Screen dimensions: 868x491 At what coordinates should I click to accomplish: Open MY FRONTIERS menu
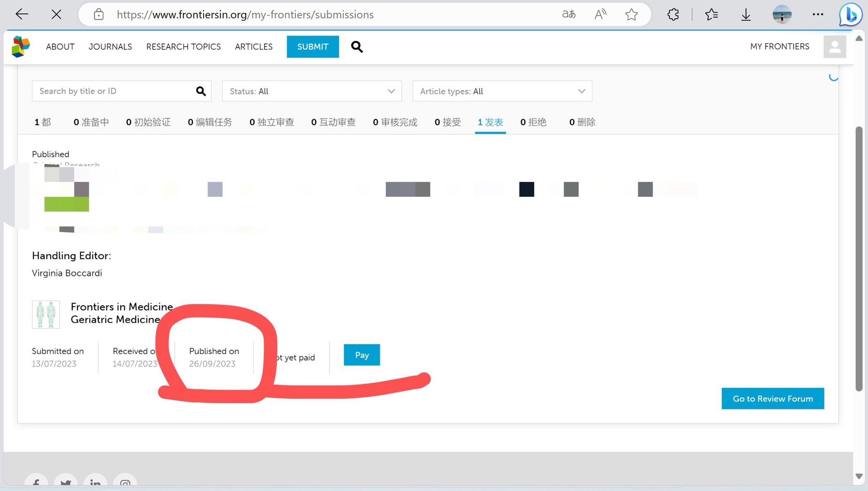pyautogui.click(x=779, y=47)
